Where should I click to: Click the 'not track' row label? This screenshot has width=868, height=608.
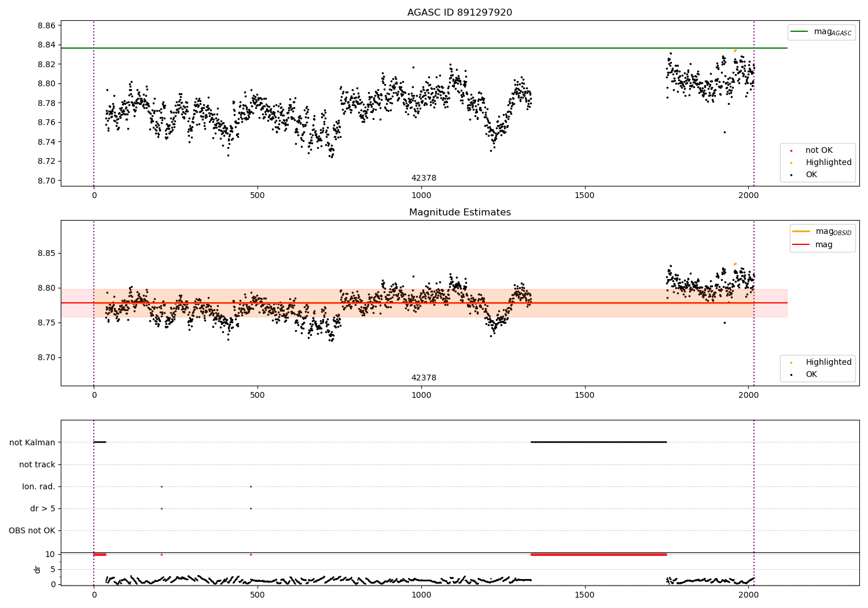click(37, 464)
